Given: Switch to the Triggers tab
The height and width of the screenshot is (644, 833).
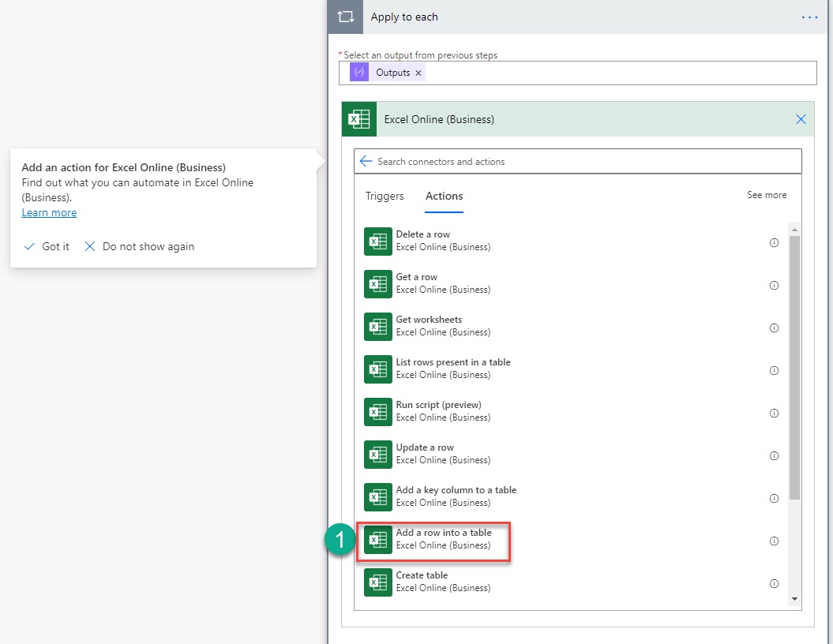Looking at the screenshot, I should [x=385, y=196].
